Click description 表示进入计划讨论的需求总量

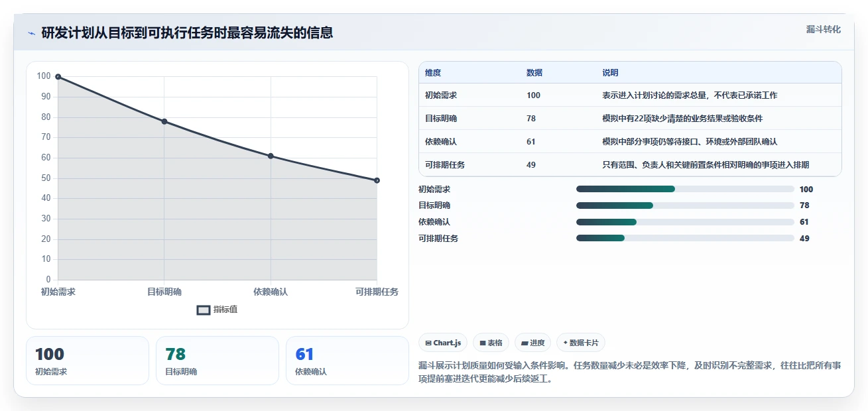[x=690, y=95]
